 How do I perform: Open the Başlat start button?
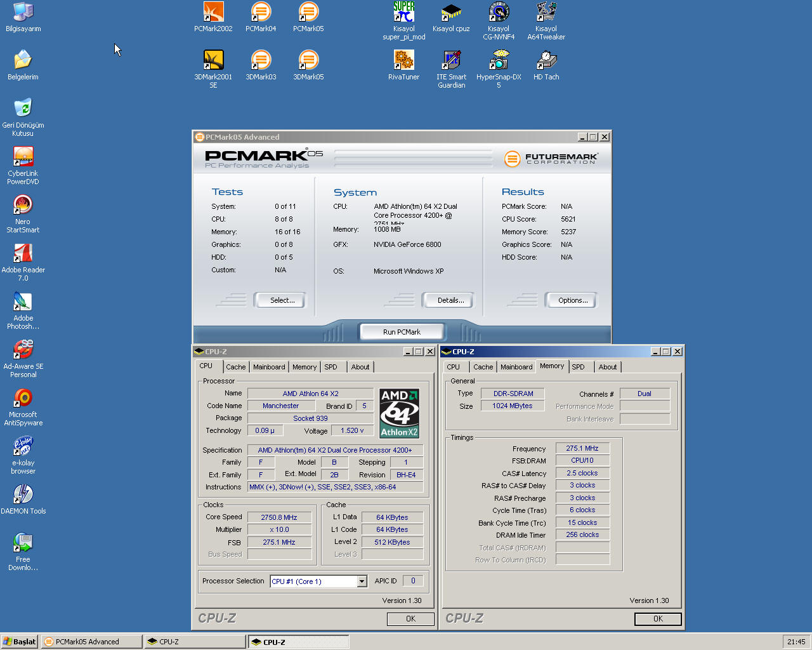(x=20, y=642)
